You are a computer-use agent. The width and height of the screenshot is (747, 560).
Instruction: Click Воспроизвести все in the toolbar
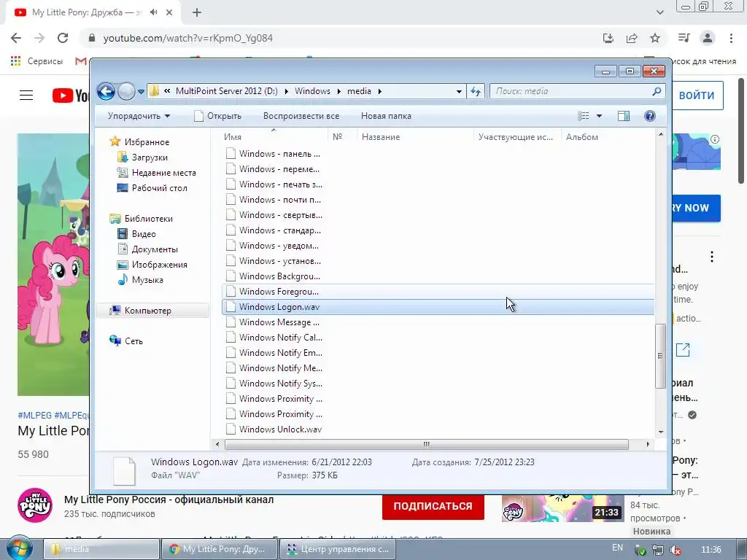pyautogui.click(x=301, y=116)
